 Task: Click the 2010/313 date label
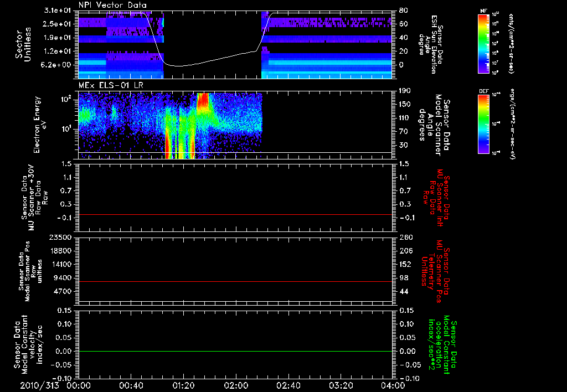coord(39,385)
